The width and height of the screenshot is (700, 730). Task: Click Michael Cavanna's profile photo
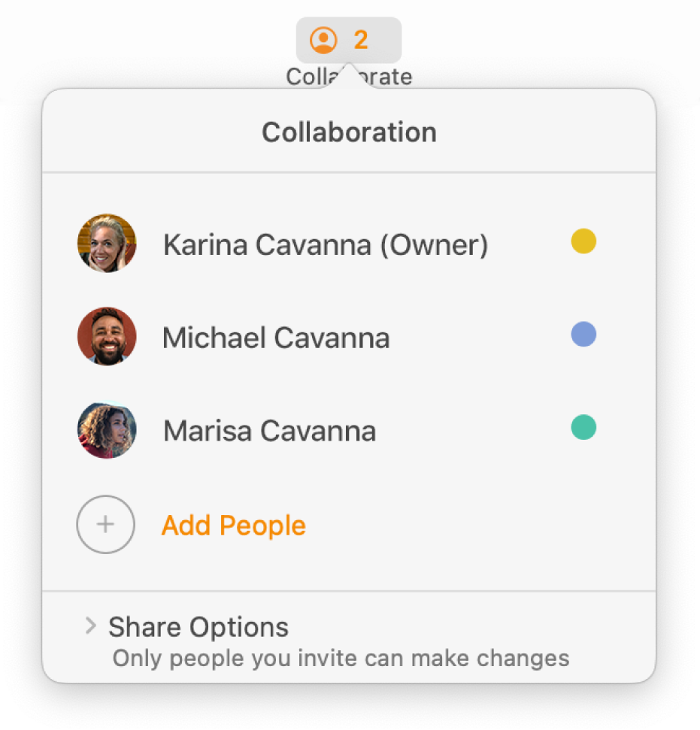click(x=107, y=336)
